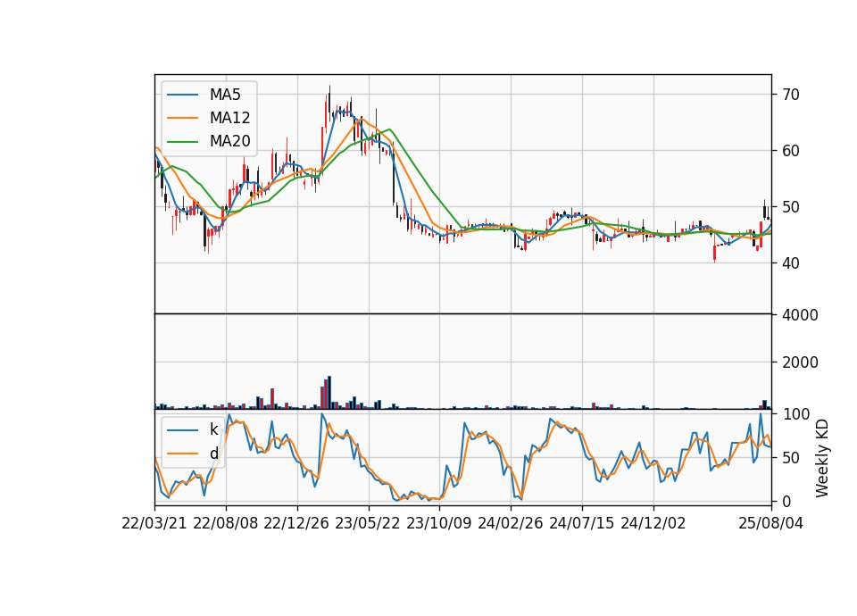Click the MA5 legend label
Viewport: 857px width, 616px height.
tap(225, 95)
